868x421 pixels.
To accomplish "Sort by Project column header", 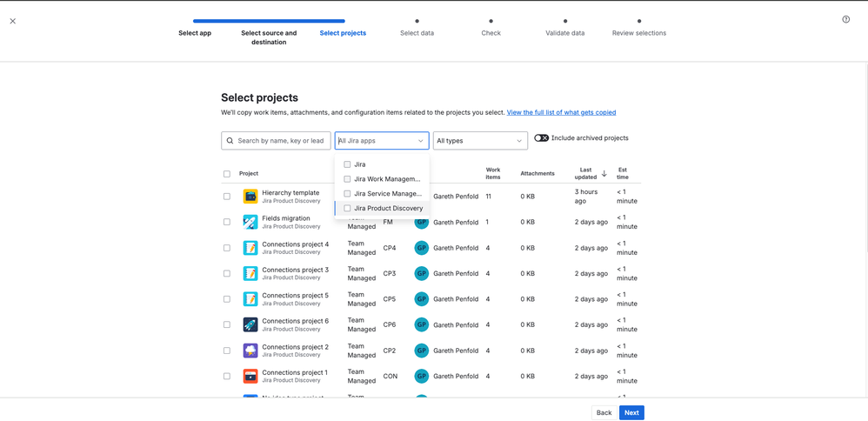I will tap(249, 174).
